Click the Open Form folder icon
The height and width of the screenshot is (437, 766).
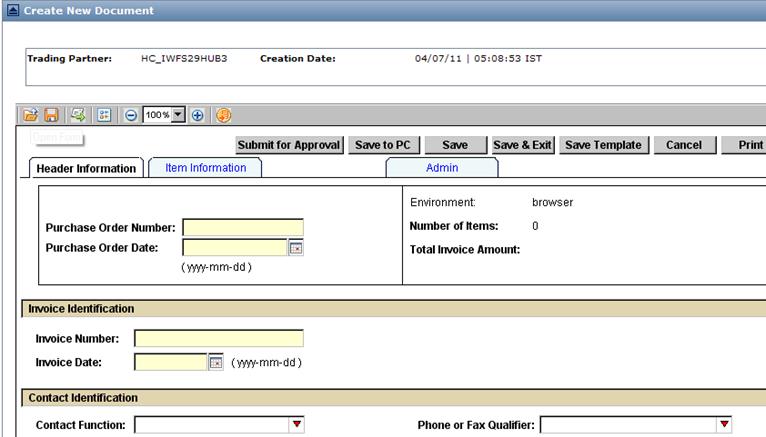(x=31, y=115)
